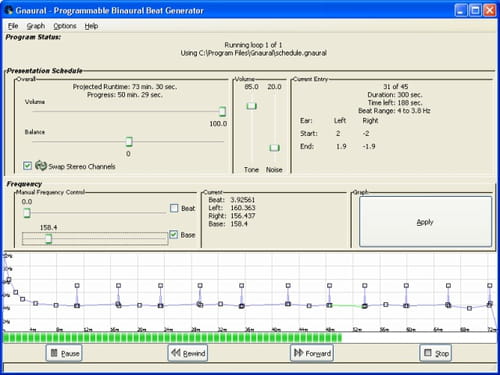Click the Balance slider handle
The width and height of the screenshot is (500, 375).
129,142
